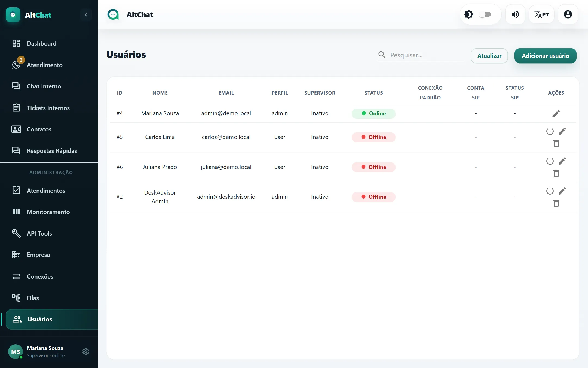Open settings gear beside Mariana Souza
The height and width of the screenshot is (368, 588).
(86, 352)
